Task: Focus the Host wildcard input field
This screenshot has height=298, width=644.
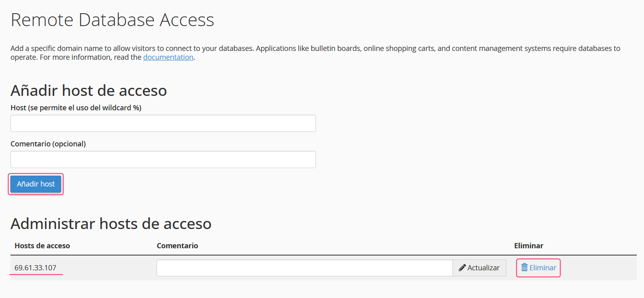Action: pos(163,124)
